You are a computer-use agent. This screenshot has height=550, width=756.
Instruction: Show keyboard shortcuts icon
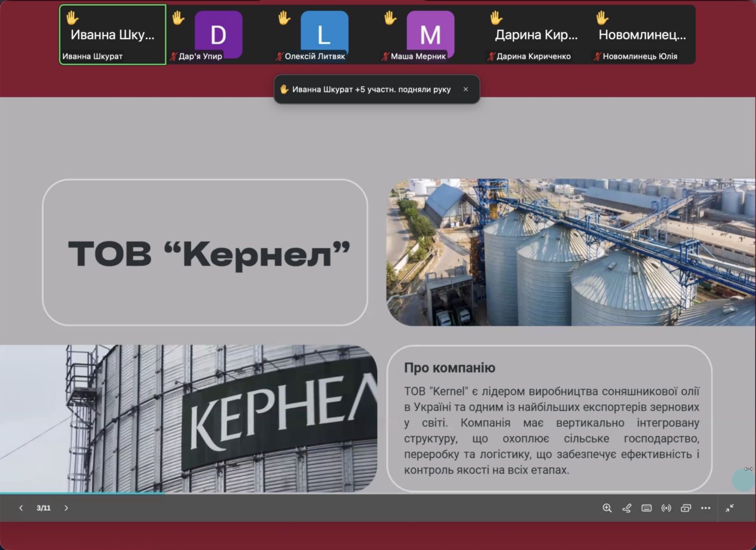[646, 508]
